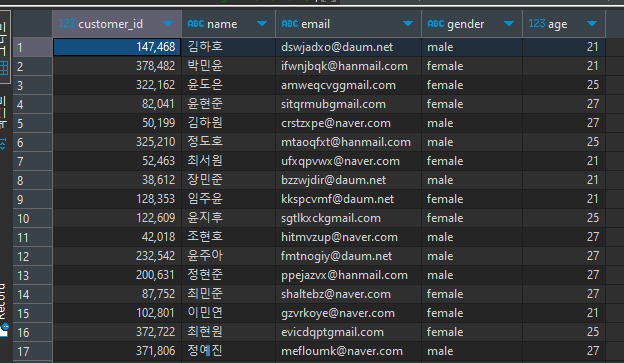Select gender cell in 윤현준 row

(472, 104)
